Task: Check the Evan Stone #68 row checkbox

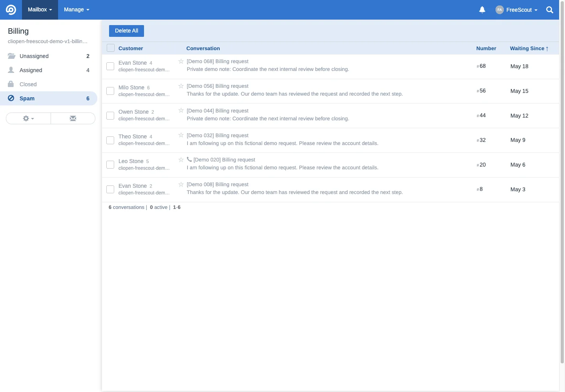Action: (110, 66)
